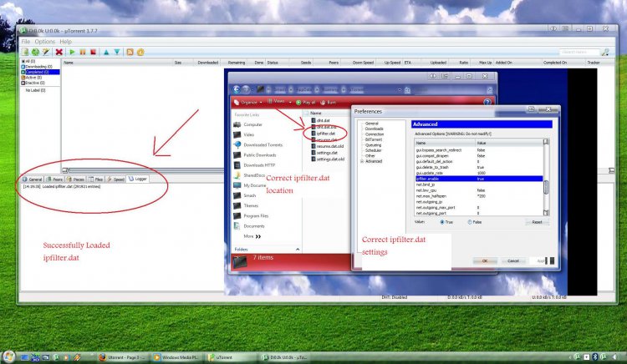This screenshot has height=364, width=627.
Task: Click the Move Down Queue arrow icon
Action: click(x=117, y=52)
